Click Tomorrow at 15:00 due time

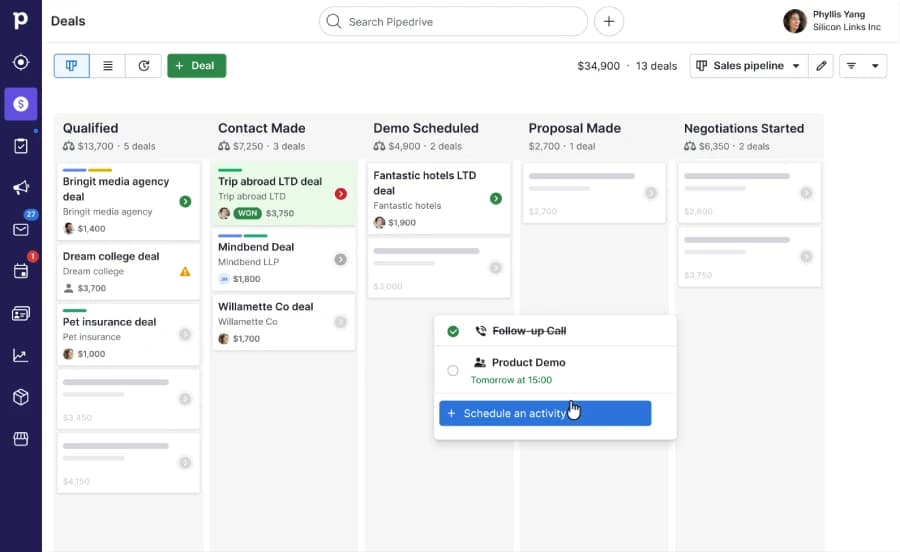511,380
